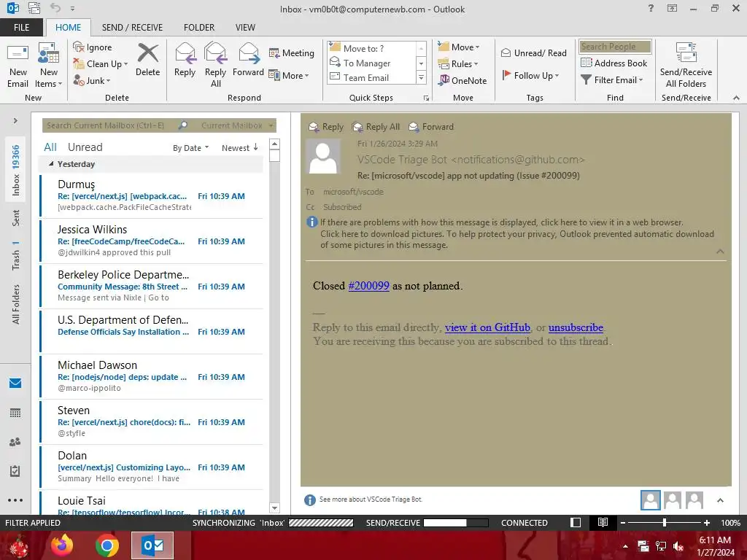Viewport: 747px width, 560px height.
Task: Switch to People view
Action: (15, 442)
